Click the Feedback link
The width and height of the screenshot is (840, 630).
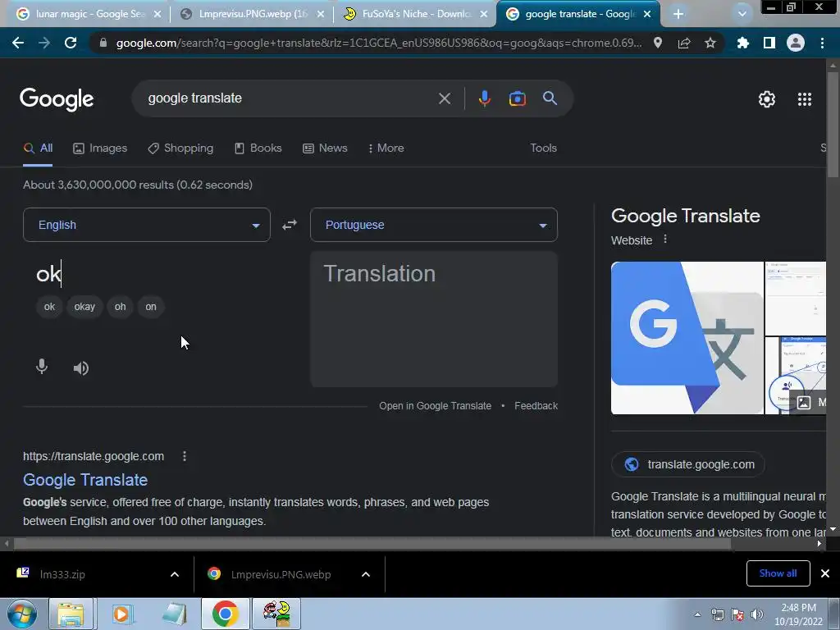click(x=536, y=406)
